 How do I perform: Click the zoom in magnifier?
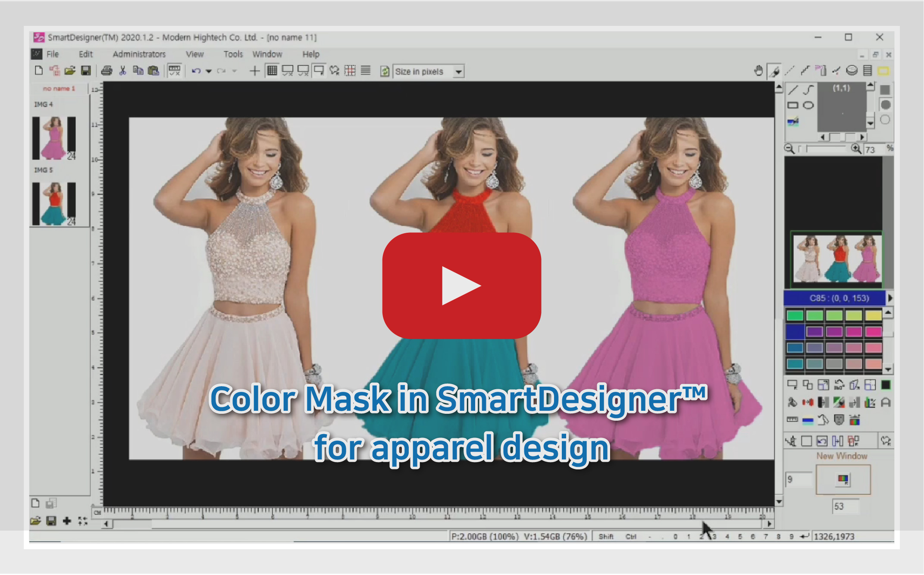coord(856,149)
